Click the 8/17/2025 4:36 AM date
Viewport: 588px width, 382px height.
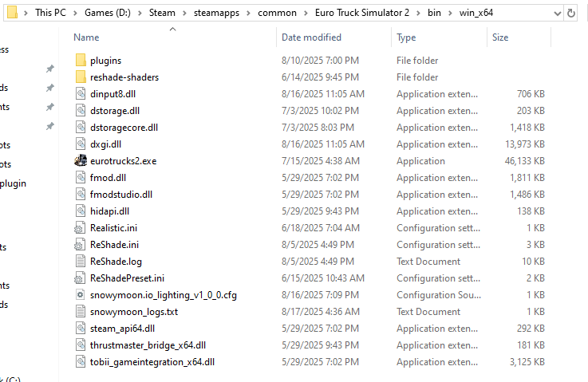pos(321,312)
